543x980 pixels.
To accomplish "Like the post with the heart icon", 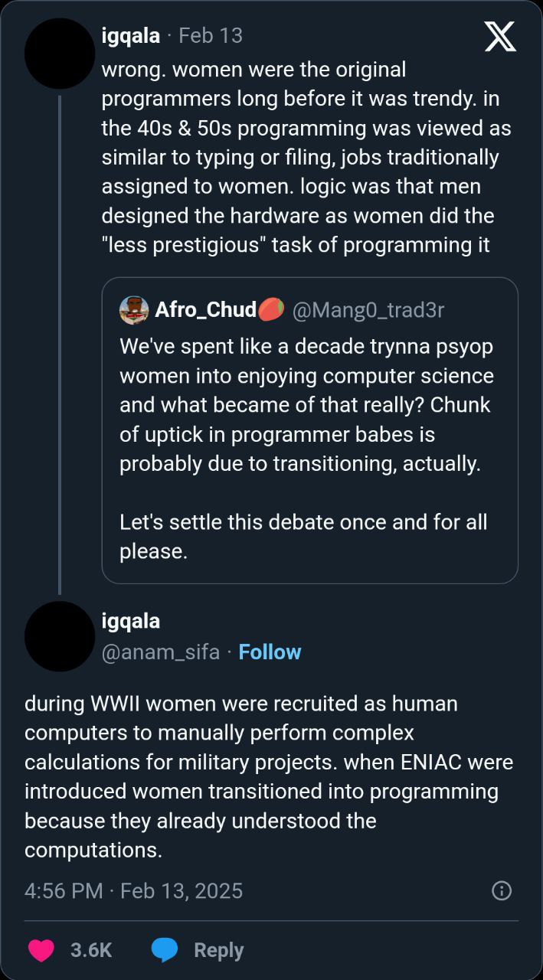I will tap(41, 950).
